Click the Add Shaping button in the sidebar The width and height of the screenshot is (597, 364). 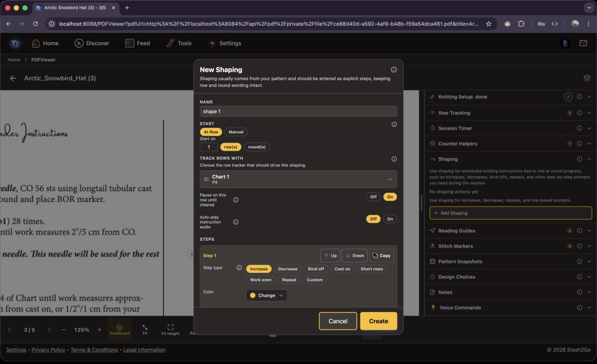click(510, 213)
